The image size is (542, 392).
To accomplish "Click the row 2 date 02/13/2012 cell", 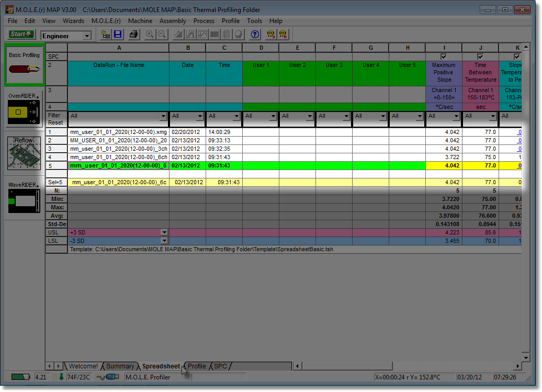I will pos(187,140).
